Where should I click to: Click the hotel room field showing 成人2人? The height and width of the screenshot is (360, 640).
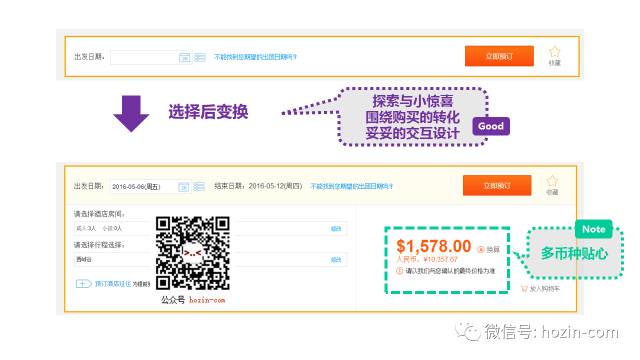[210, 229]
